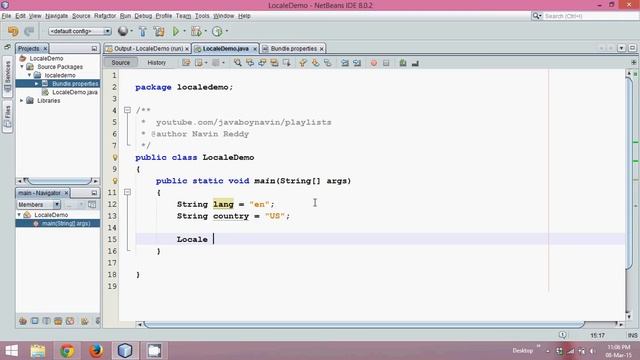Screen dimensions: 640x360
Task: Switch to Bundle.properties editor tab
Action: pos(293,49)
